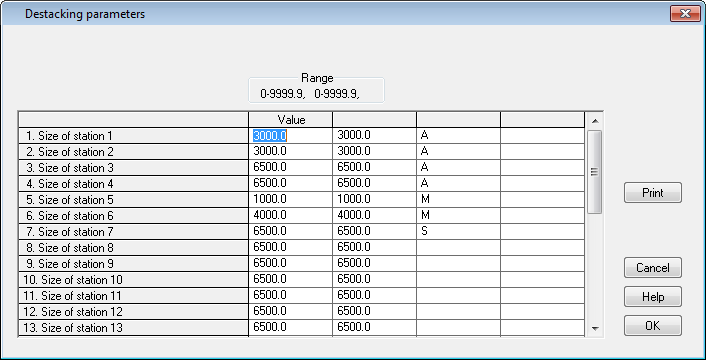Select the Value cell for station 13

290,328
